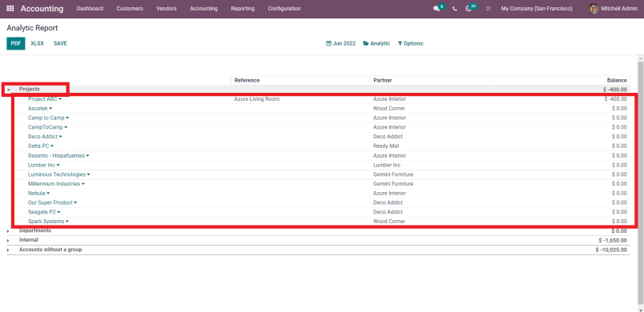Click the Accounting app title

(42, 9)
